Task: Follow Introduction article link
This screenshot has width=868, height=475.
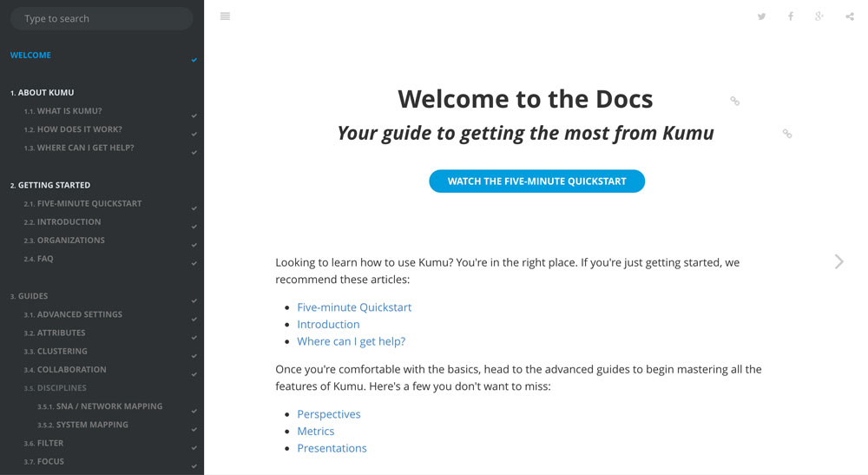Action: tap(328, 325)
